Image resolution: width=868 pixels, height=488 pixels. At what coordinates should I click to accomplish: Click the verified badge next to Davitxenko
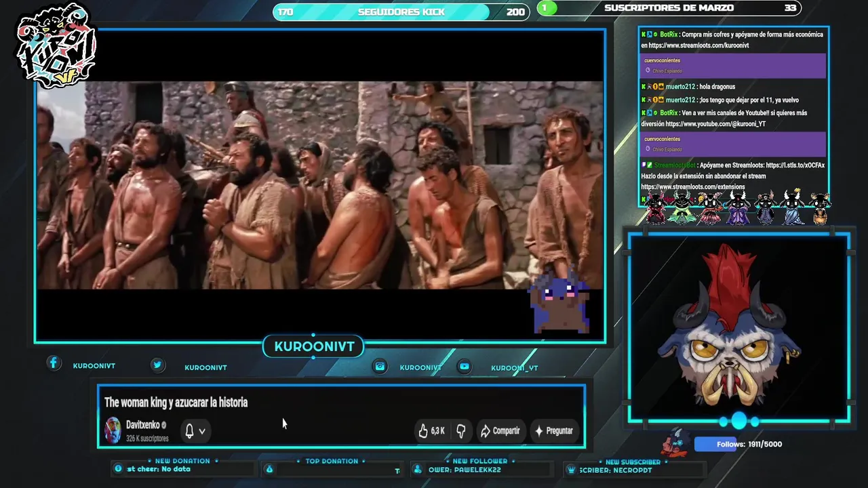pos(163,425)
